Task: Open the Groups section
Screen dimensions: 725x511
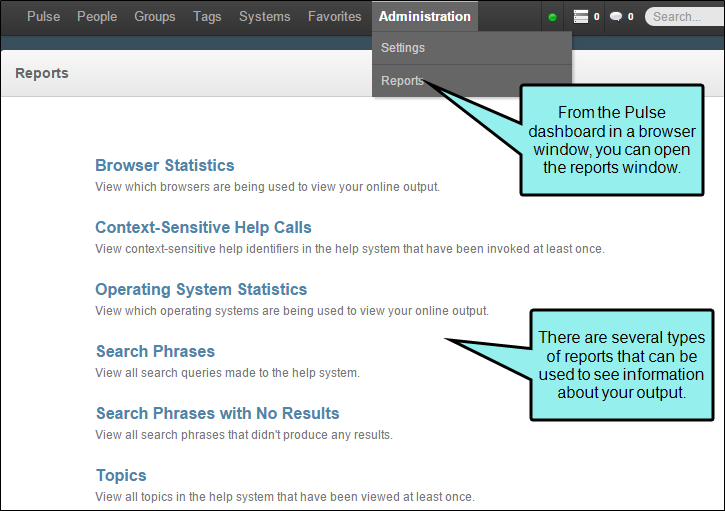Action: coord(155,17)
